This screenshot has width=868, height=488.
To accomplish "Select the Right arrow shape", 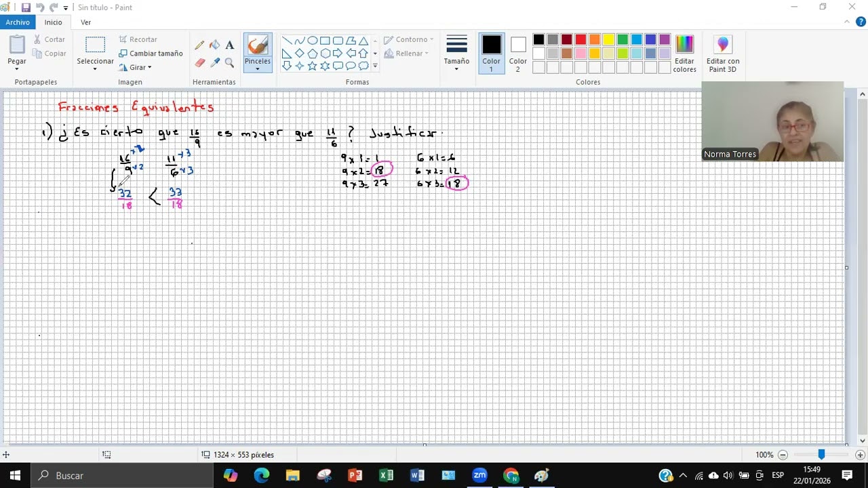I will [338, 54].
